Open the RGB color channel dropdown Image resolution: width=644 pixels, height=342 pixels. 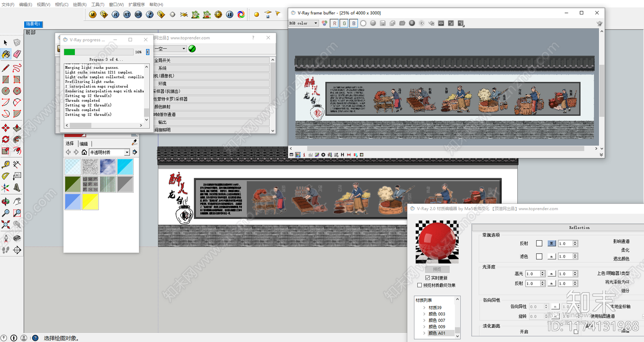(x=303, y=23)
